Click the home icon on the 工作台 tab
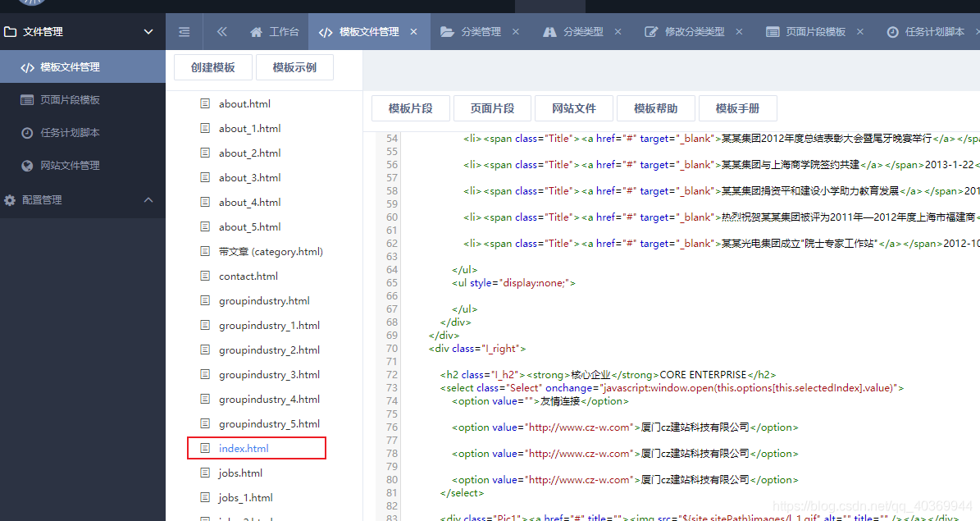The height and width of the screenshot is (521, 980). coord(256,32)
